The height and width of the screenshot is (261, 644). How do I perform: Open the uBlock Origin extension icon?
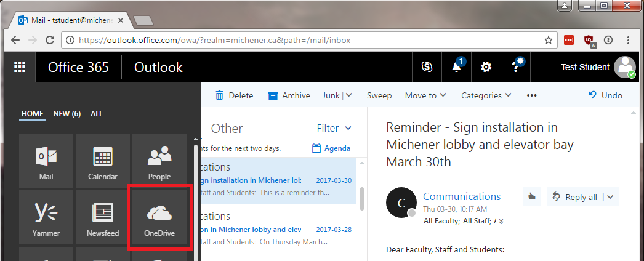(x=589, y=41)
